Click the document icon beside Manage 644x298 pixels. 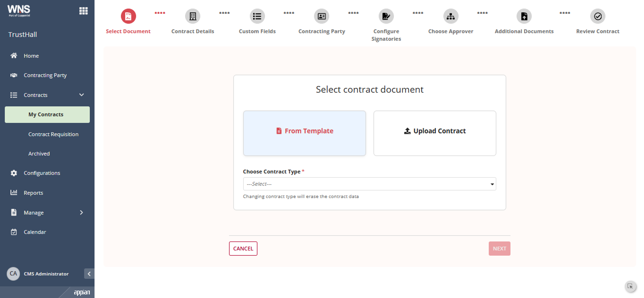(x=14, y=212)
